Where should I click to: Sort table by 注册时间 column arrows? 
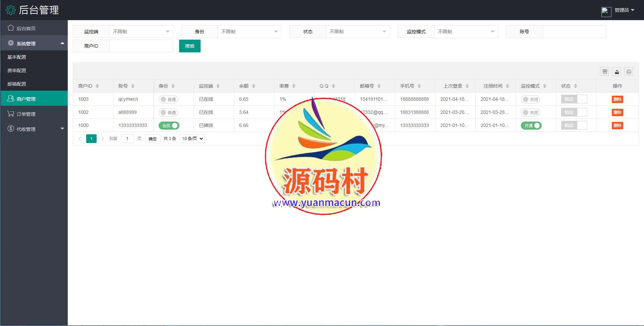pyautogui.click(x=507, y=86)
